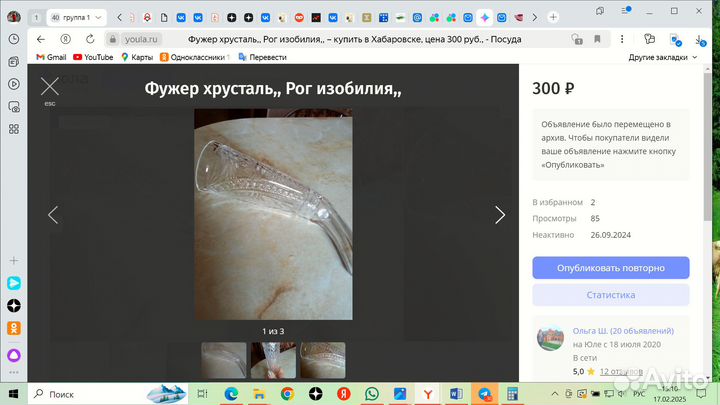Open the downloads icon in toolbar
Screen dimensions: 720x405
click(x=699, y=40)
